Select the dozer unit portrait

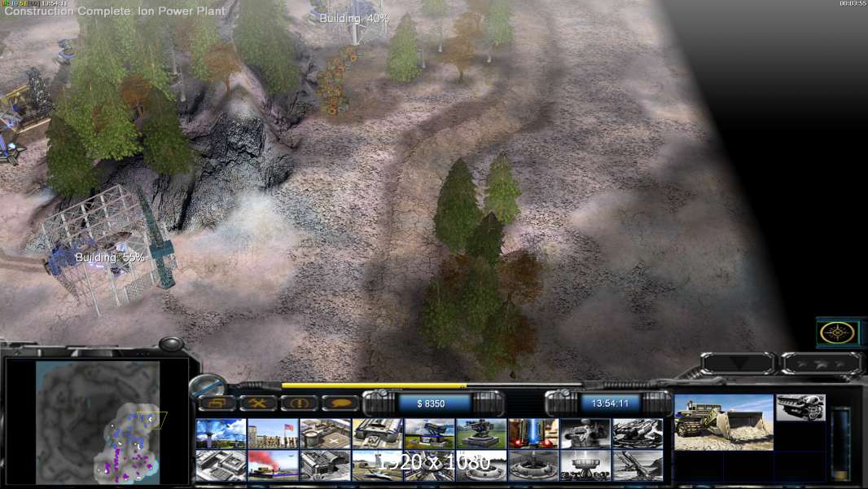[x=724, y=422]
